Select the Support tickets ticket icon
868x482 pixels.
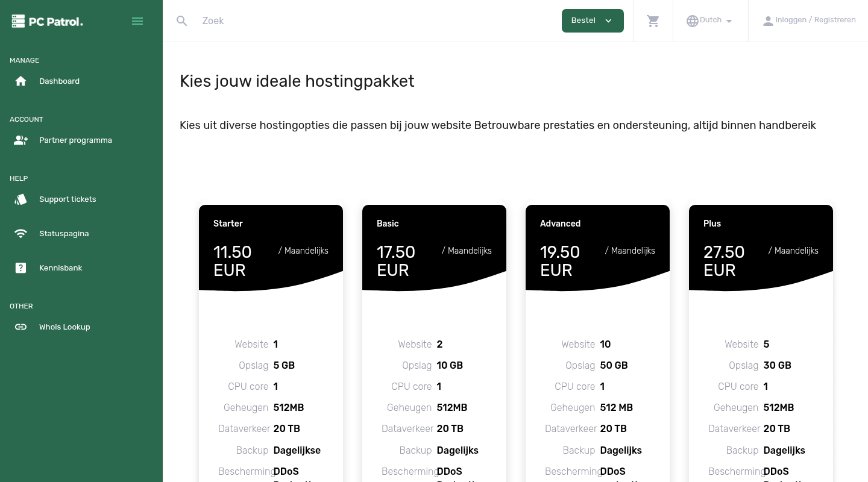pyautogui.click(x=20, y=199)
